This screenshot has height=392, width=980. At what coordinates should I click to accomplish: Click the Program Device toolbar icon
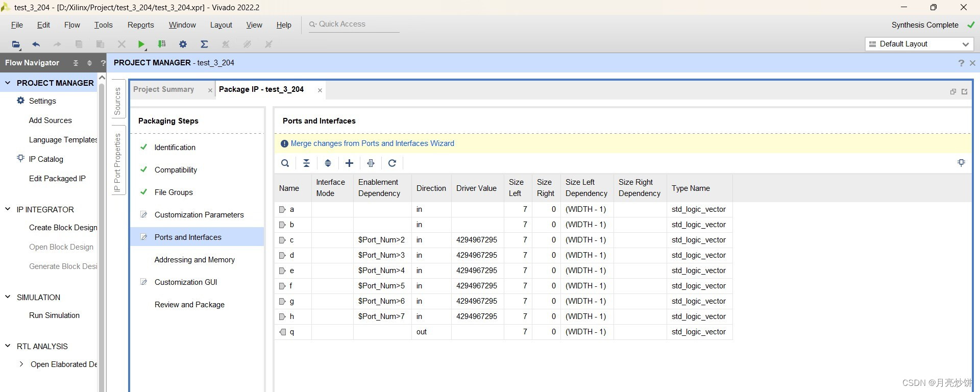pos(162,44)
